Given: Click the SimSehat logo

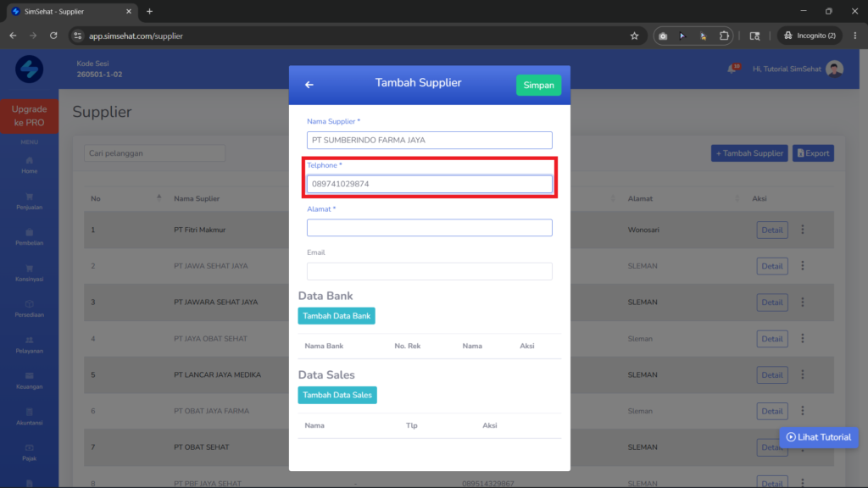Looking at the screenshot, I should pos(30,69).
